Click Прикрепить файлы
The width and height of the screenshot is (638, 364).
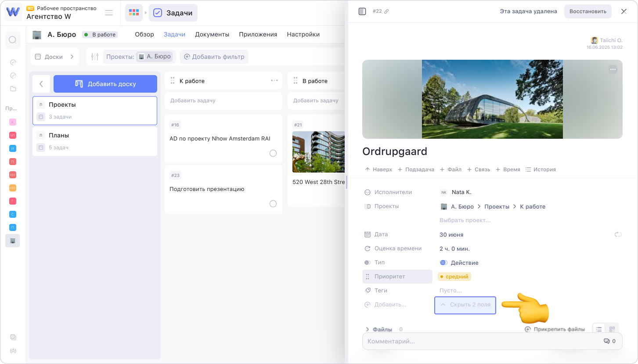pos(555,329)
